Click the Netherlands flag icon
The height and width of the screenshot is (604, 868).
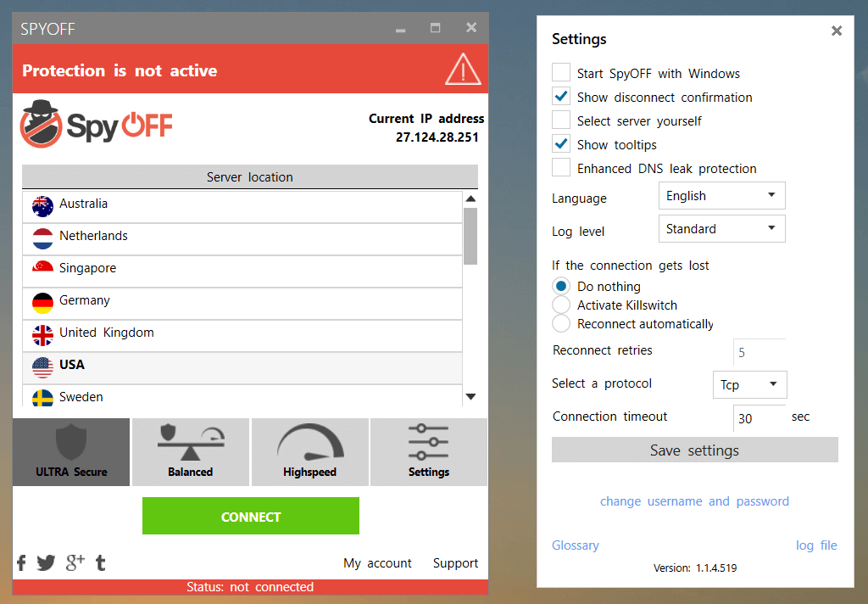pos(42,239)
